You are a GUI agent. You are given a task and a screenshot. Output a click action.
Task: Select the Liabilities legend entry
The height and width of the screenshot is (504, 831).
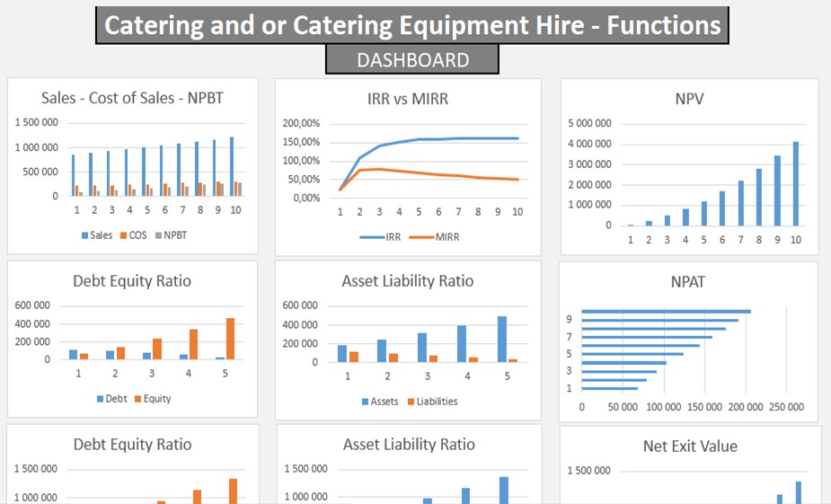pos(432,402)
